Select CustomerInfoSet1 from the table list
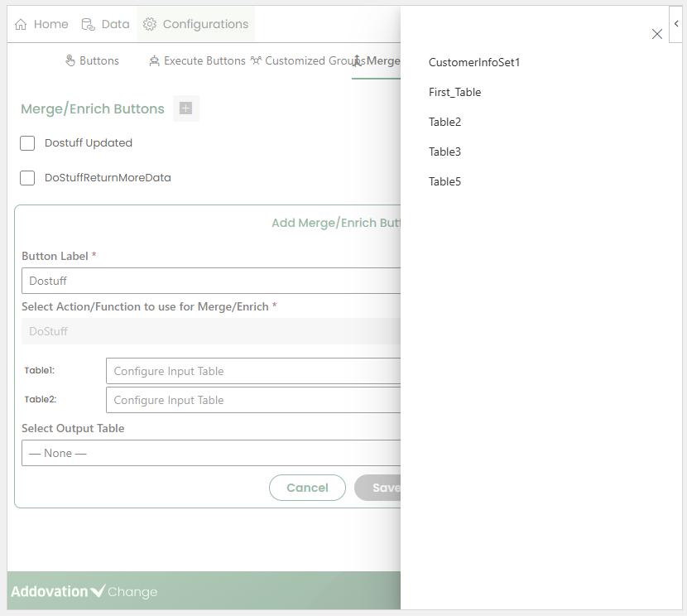 click(x=474, y=63)
